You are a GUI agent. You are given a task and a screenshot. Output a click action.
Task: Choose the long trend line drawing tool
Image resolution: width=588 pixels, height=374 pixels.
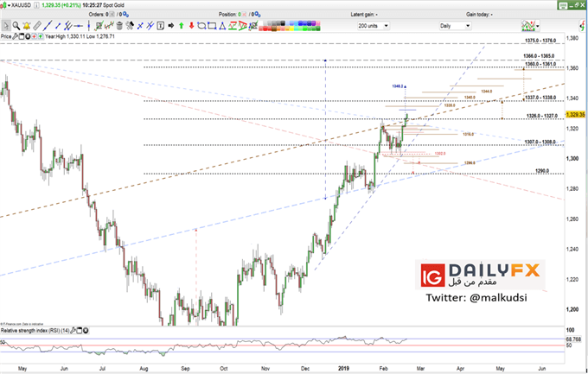click(x=48, y=26)
